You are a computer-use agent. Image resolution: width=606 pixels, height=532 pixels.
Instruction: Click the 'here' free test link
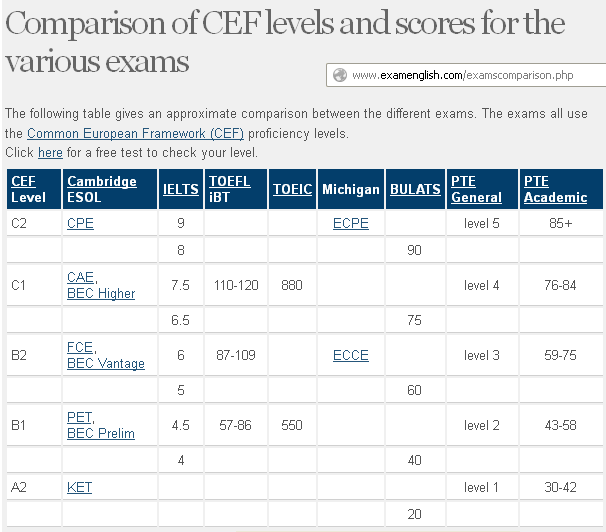50,152
